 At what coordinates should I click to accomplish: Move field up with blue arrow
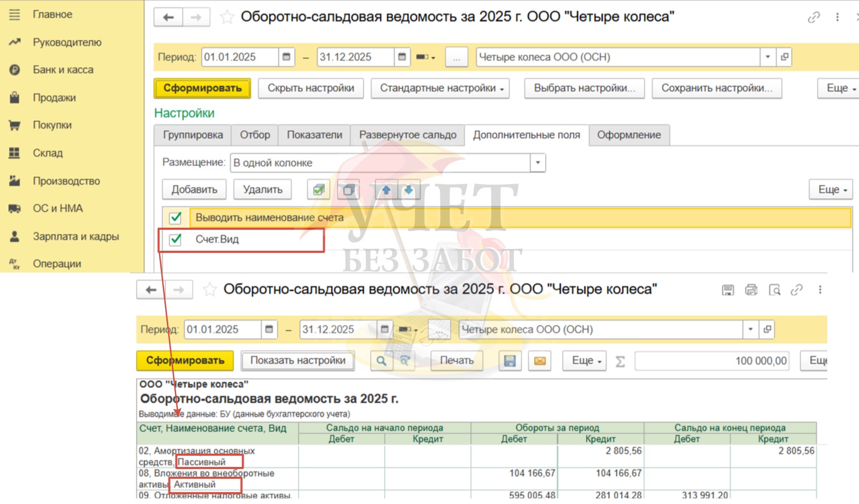tap(386, 189)
